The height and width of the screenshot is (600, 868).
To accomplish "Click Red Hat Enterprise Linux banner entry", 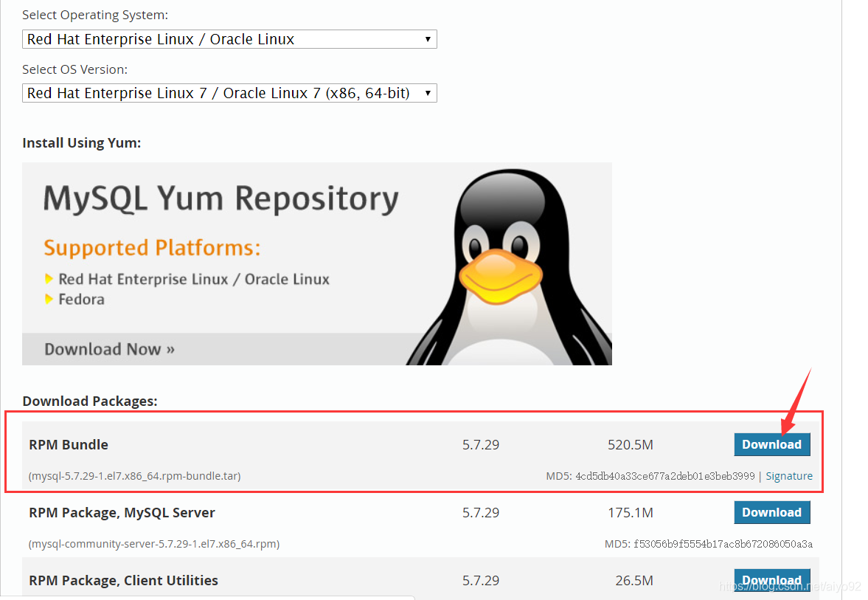I will 194,279.
